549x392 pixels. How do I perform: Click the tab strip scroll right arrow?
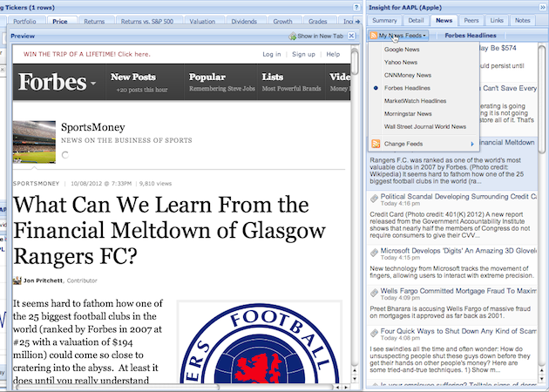pyautogui.click(x=357, y=22)
